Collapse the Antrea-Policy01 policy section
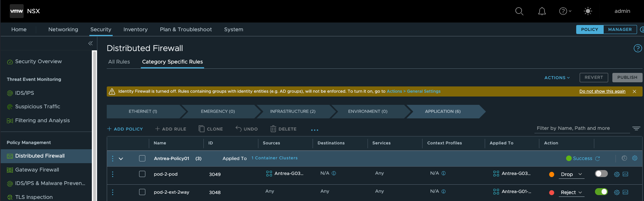 click(x=121, y=159)
